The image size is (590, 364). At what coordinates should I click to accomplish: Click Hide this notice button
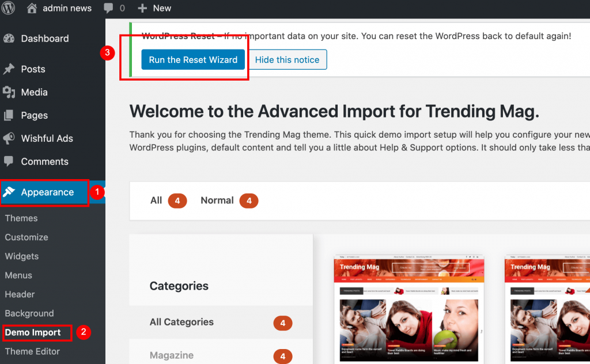click(x=287, y=59)
